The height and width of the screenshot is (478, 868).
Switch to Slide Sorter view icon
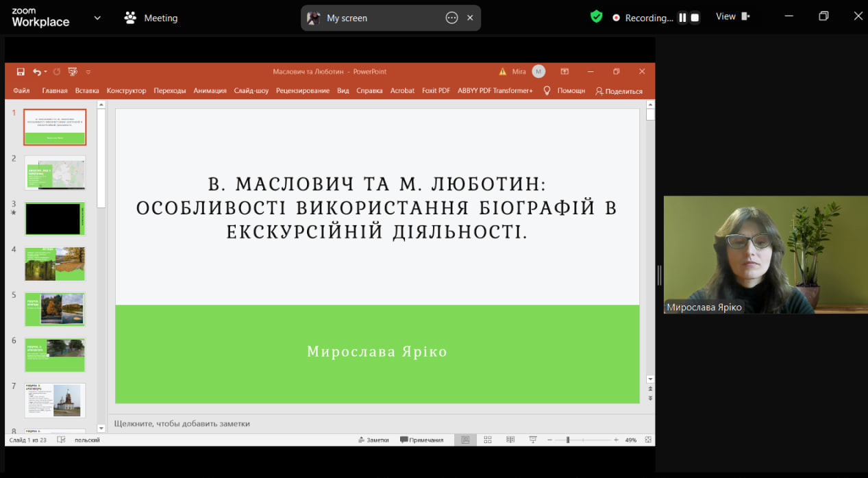click(x=488, y=440)
